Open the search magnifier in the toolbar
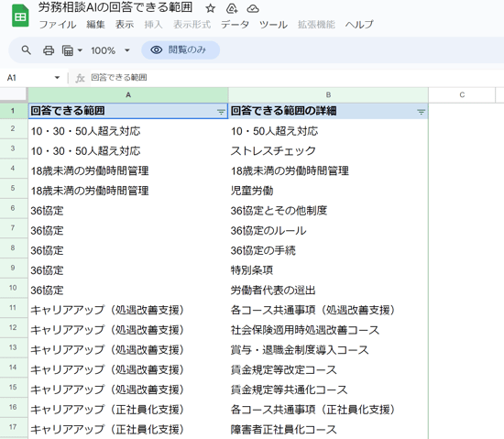 [x=26, y=50]
